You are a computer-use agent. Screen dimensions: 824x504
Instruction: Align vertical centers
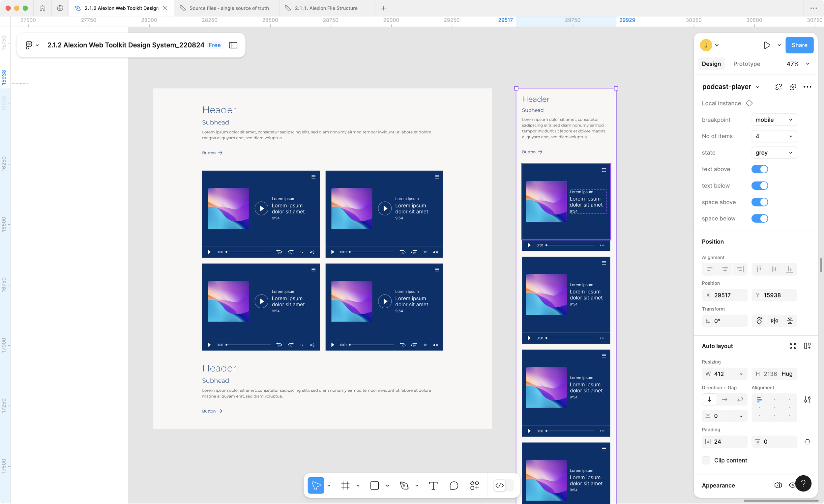[x=774, y=269]
